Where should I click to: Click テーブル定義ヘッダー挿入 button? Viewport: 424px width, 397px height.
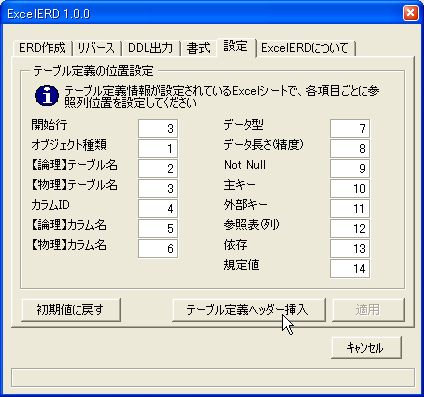pyautogui.click(x=248, y=310)
